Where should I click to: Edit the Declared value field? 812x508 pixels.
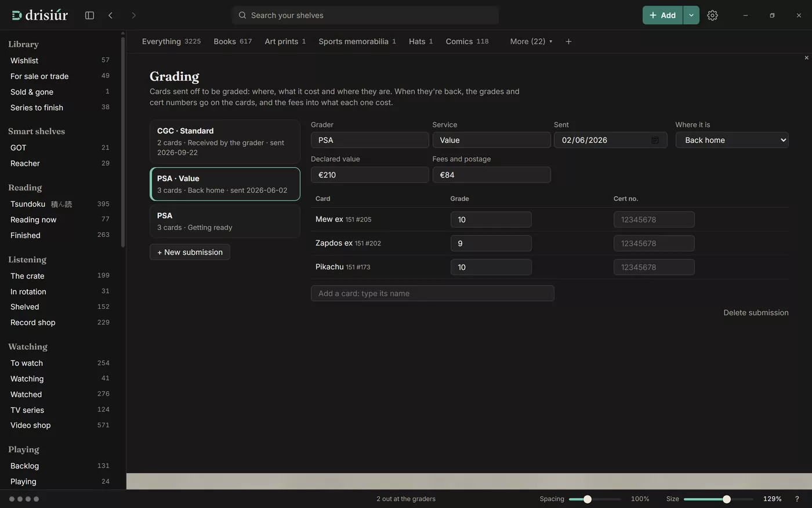[x=370, y=175]
